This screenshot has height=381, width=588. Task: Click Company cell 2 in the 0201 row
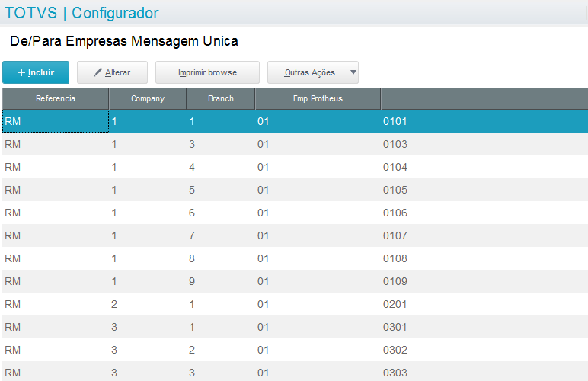pos(148,304)
